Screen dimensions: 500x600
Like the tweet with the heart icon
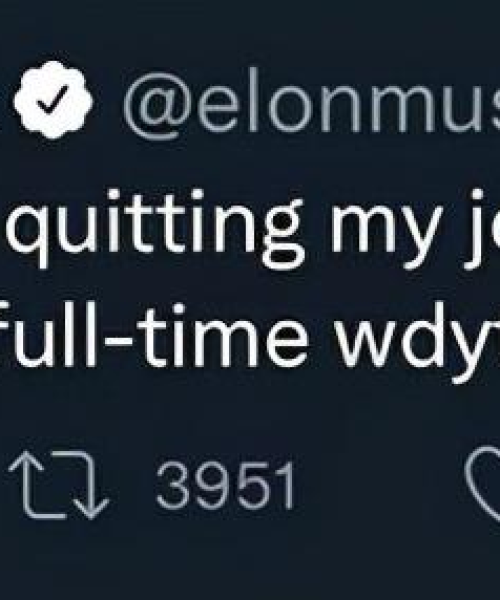483,484
